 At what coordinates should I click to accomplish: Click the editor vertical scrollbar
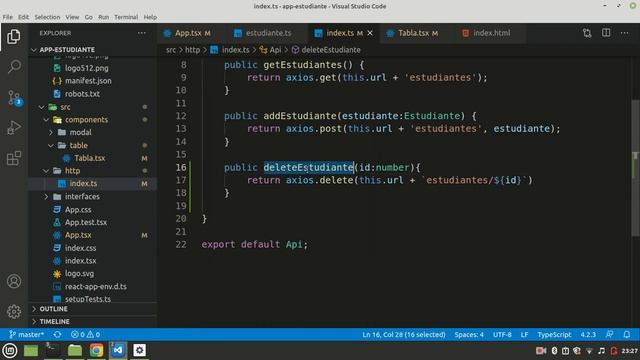[636, 167]
